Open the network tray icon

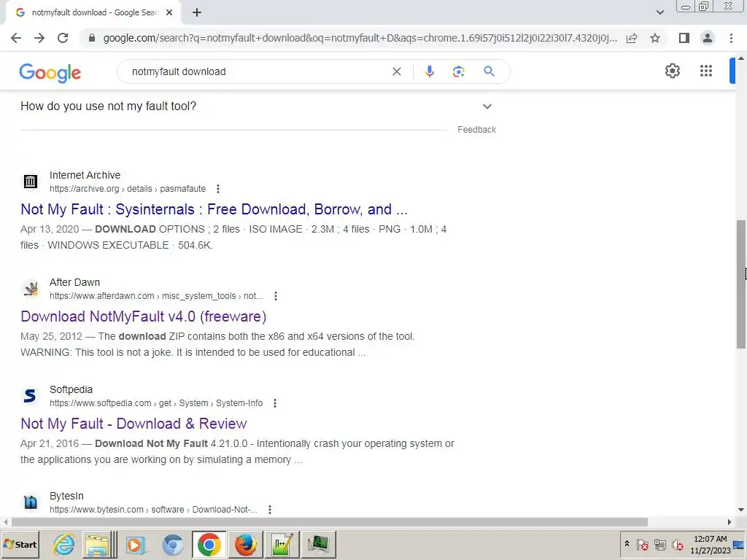(659, 544)
